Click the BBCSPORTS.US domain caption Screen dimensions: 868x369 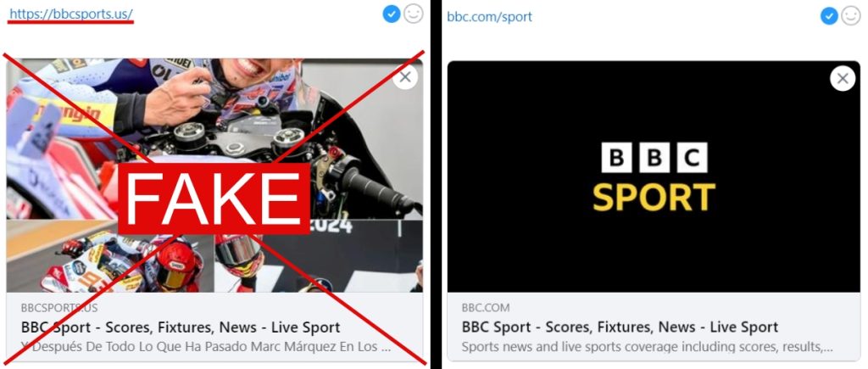[x=59, y=308]
